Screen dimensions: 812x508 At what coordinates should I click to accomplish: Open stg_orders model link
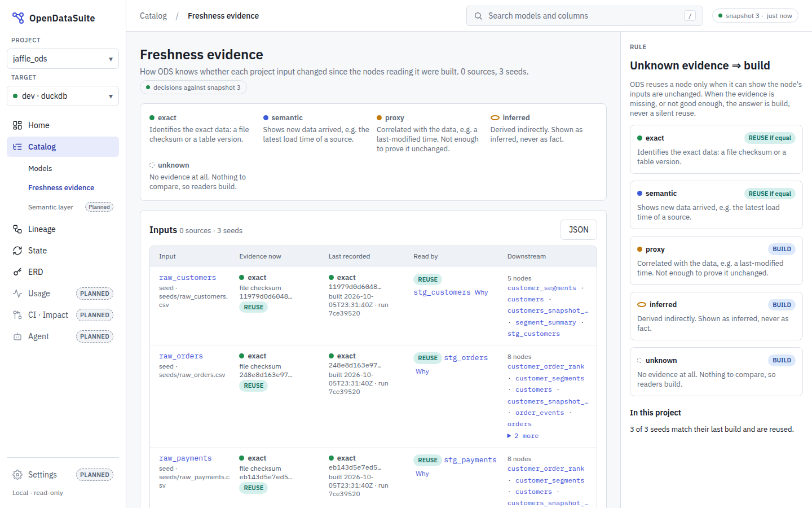(466, 358)
